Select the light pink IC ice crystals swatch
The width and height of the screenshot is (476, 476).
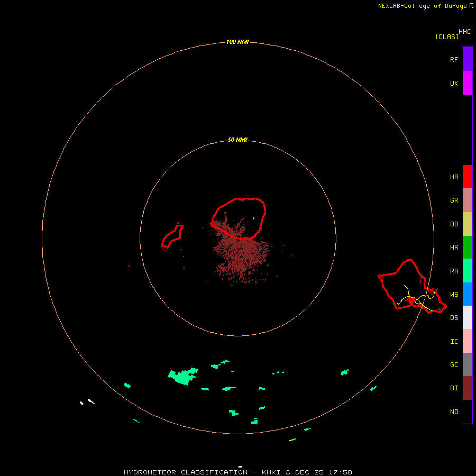pos(467,341)
